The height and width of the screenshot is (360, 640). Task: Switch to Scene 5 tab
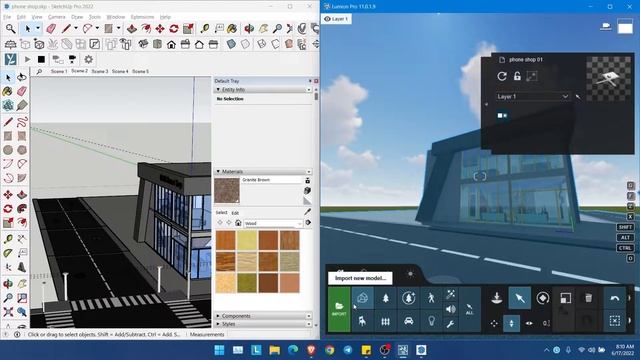[x=140, y=71]
